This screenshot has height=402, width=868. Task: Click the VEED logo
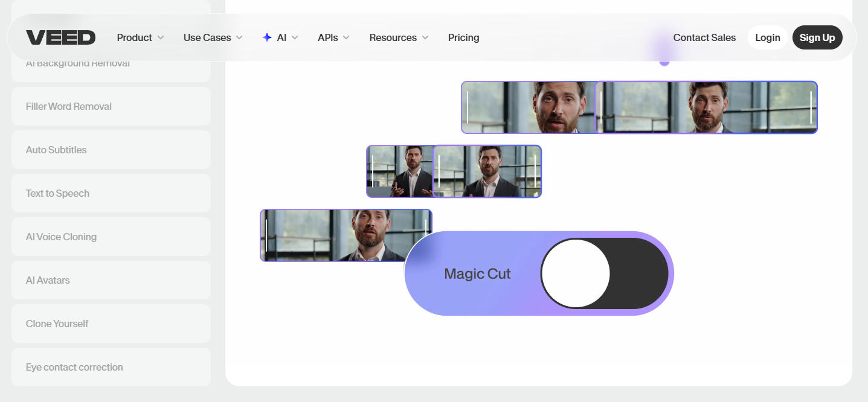tap(60, 37)
